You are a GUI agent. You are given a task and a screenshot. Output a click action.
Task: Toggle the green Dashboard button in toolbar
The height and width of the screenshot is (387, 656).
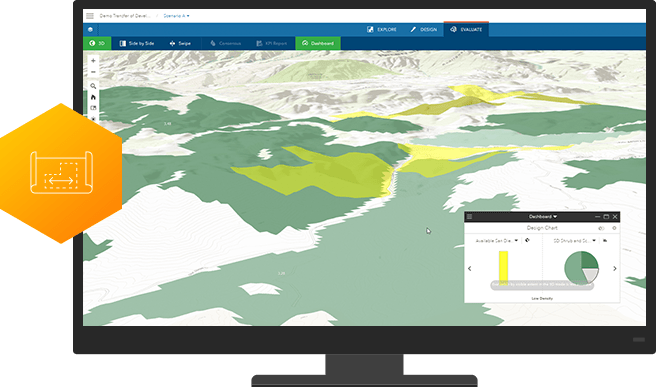(318, 43)
